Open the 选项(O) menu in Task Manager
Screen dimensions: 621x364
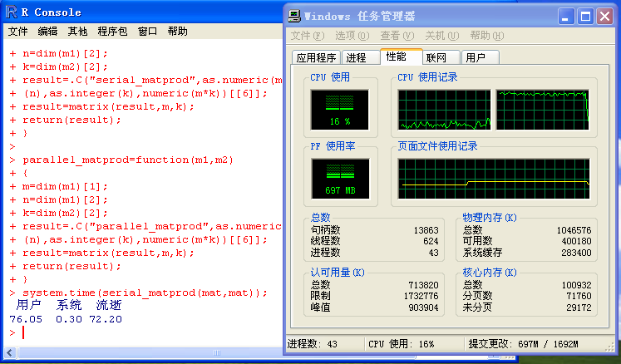tap(352, 36)
